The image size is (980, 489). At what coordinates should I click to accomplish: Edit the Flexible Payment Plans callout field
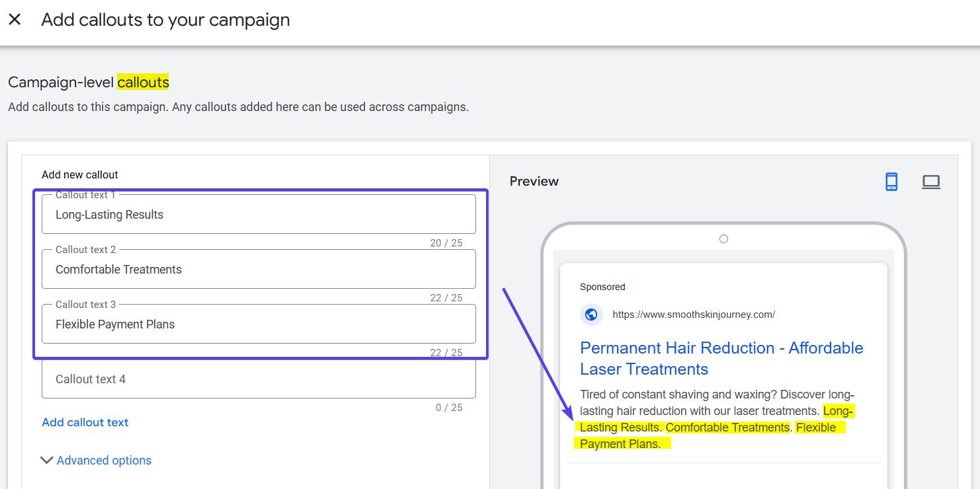[258, 324]
